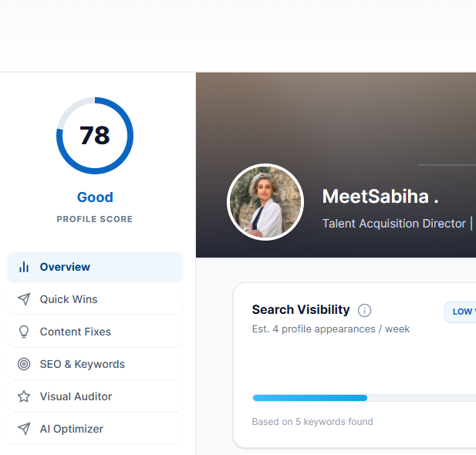Click the MeetSabiha profile photo

pyautogui.click(x=265, y=202)
